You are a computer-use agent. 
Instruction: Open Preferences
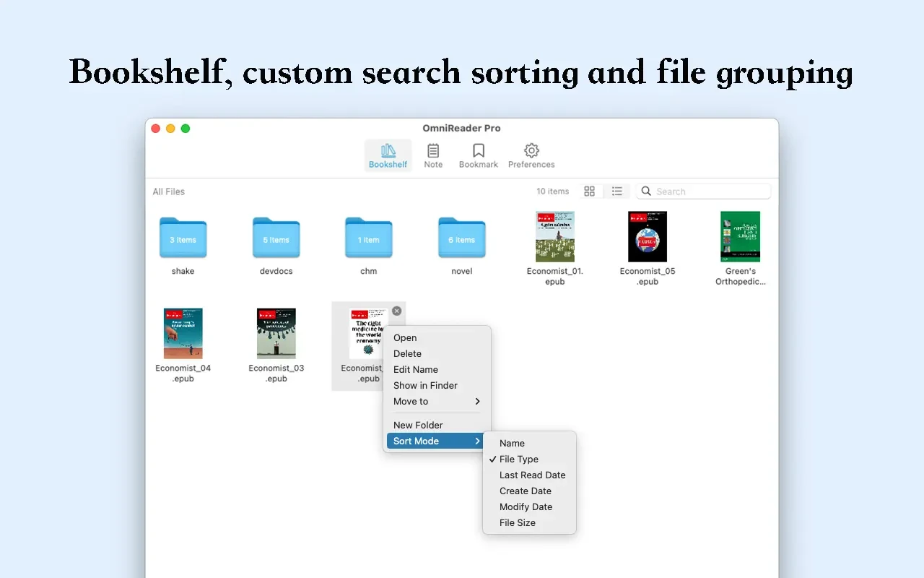pos(531,154)
